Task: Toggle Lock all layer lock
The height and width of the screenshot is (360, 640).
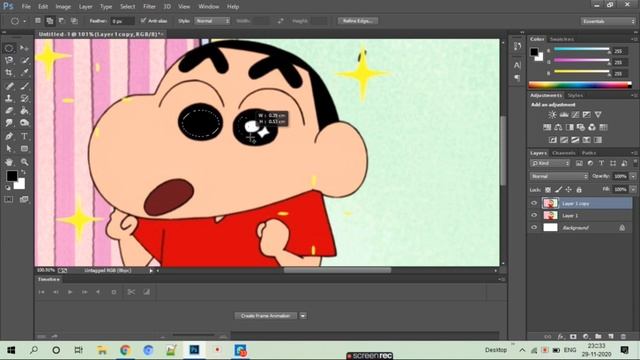Action: 579,190
